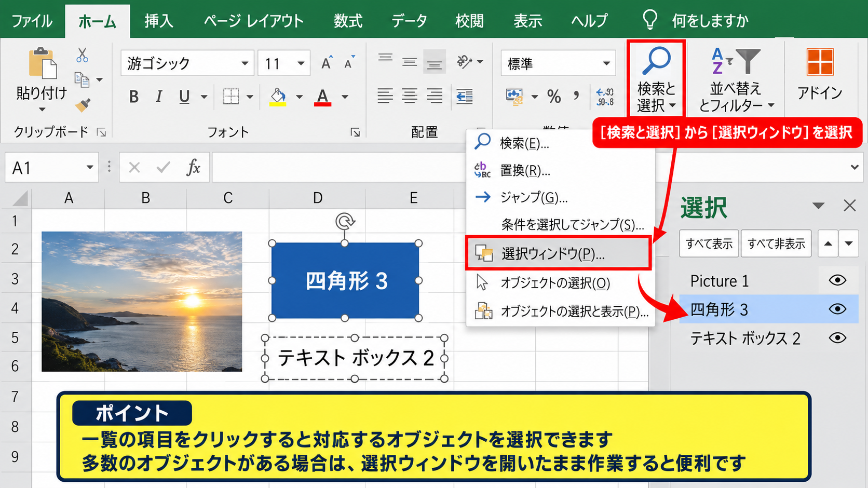Move object up with the up-arrow button

tap(828, 243)
